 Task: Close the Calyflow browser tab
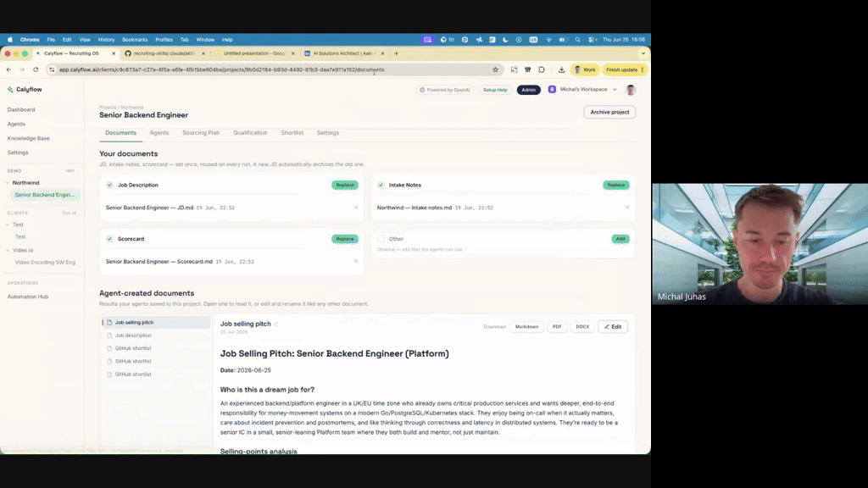(114, 53)
